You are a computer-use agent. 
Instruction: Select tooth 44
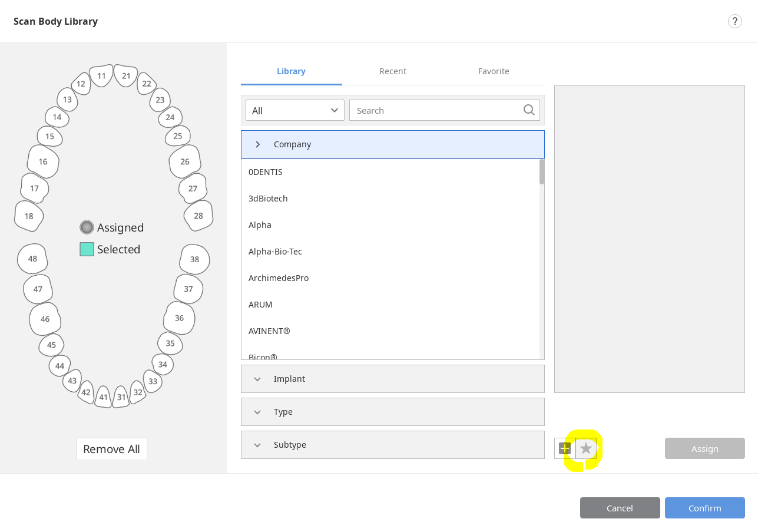(59, 365)
